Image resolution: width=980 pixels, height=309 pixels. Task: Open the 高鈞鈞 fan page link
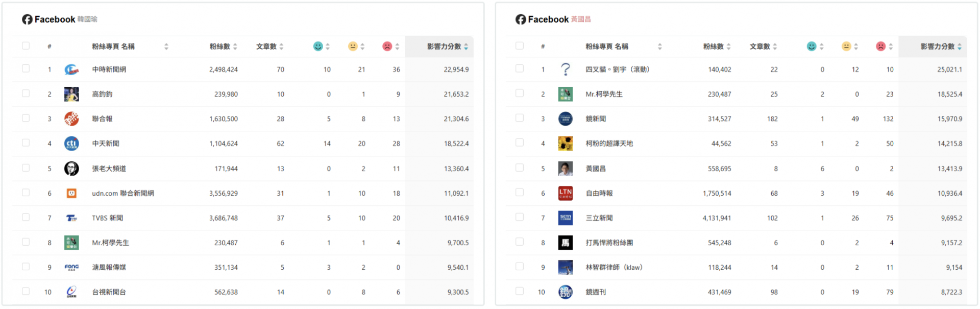point(102,94)
